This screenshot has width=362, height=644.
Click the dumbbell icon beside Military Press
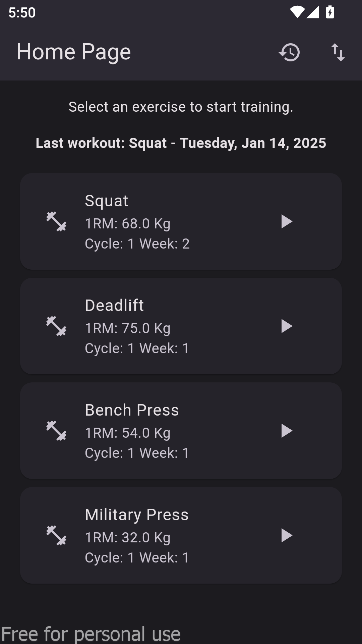point(56,535)
